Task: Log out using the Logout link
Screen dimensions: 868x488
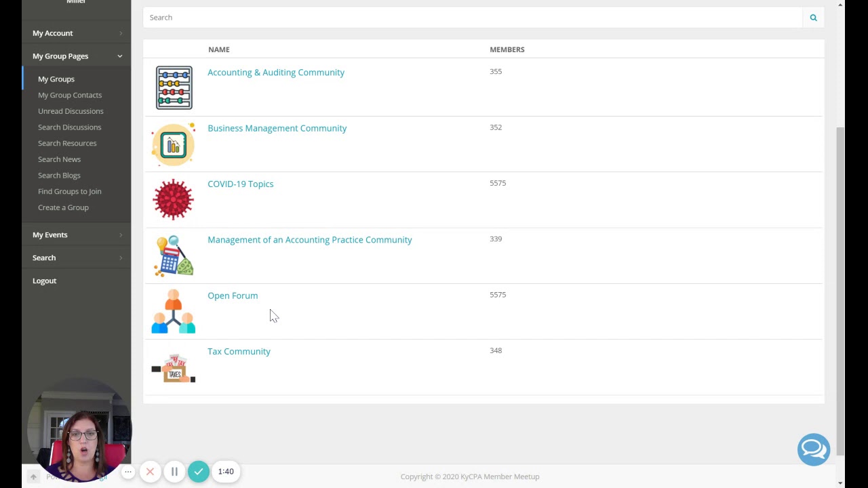Action: coord(44,281)
